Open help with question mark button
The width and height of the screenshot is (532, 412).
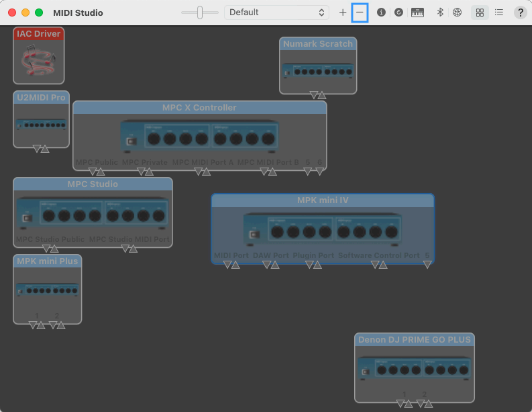click(520, 12)
